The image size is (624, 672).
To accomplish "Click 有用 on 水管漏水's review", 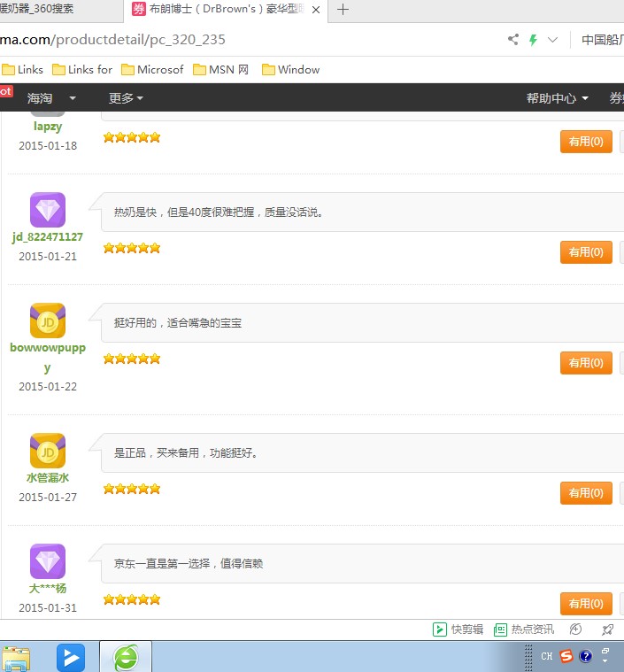I will (586, 493).
